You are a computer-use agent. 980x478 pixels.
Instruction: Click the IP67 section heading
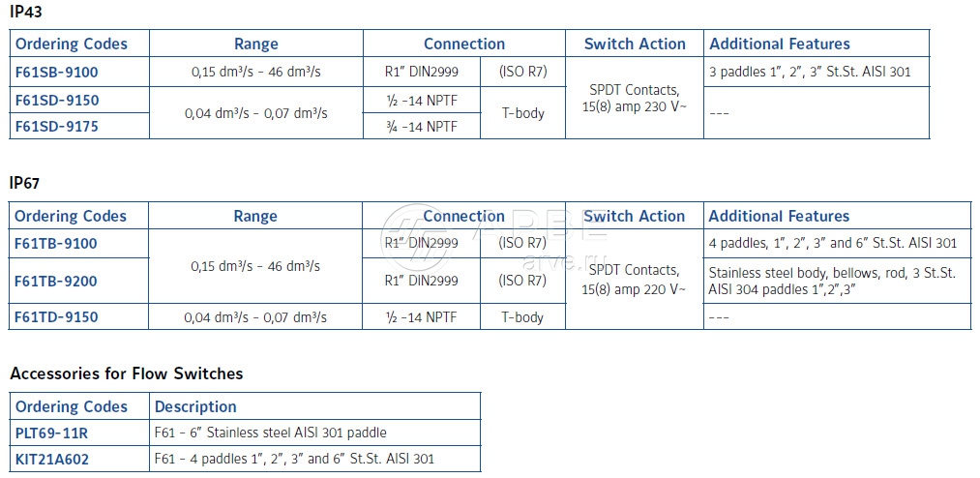(24, 183)
